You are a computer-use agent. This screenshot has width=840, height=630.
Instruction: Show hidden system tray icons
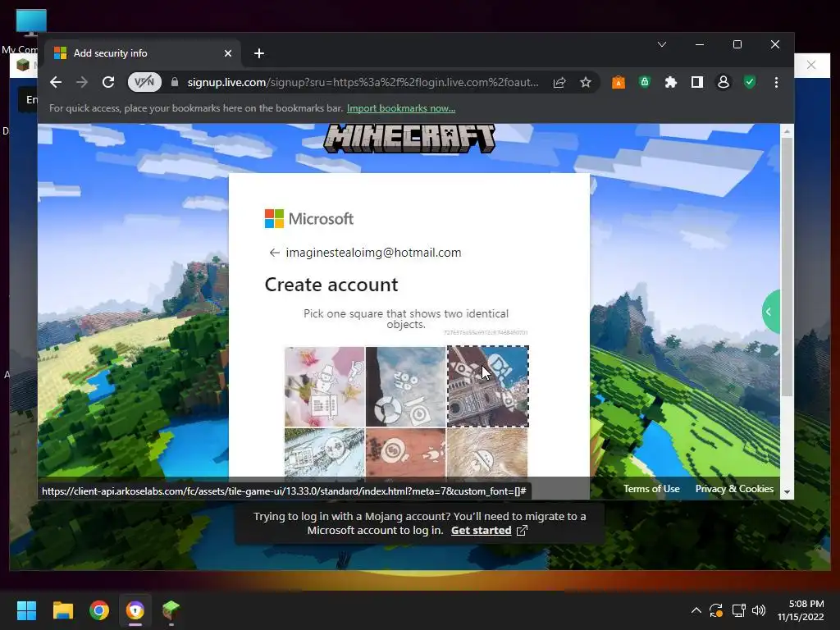coord(696,610)
